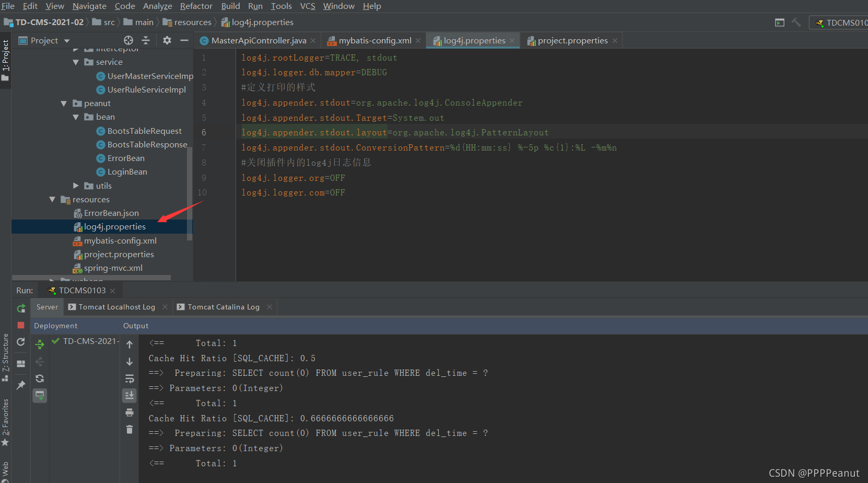Toggle the Structure side tool window
The width and height of the screenshot is (868, 483).
pyautogui.click(x=5, y=357)
